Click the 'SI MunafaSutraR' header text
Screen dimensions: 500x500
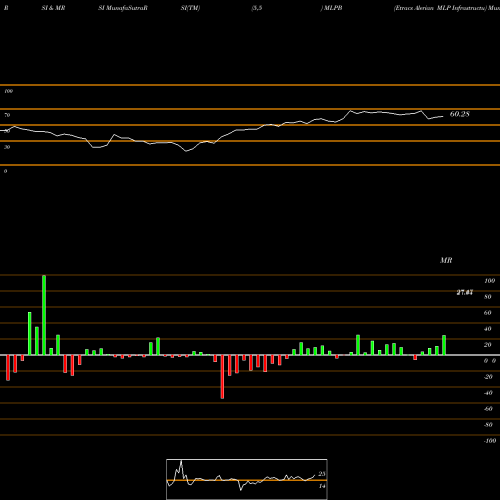click(x=123, y=8)
